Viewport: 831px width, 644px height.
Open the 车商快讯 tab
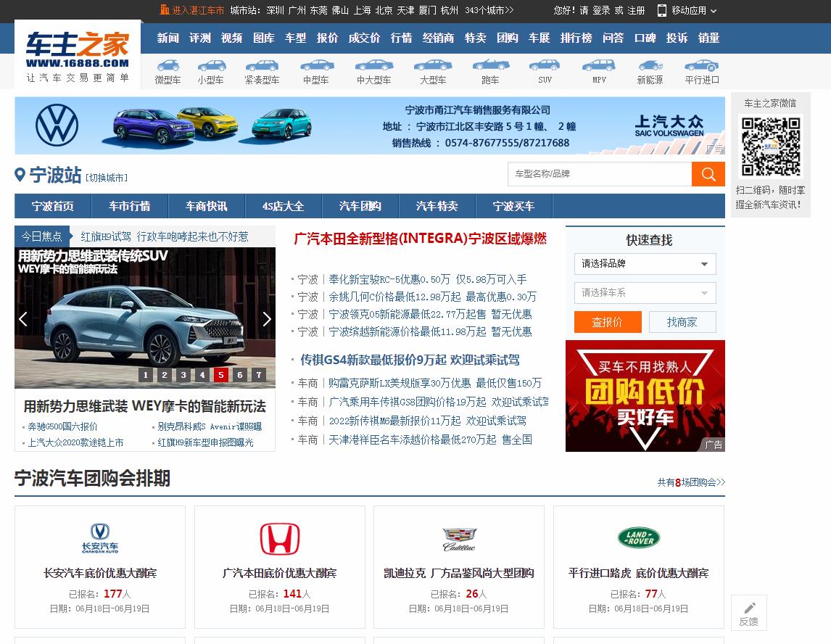point(207,206)
